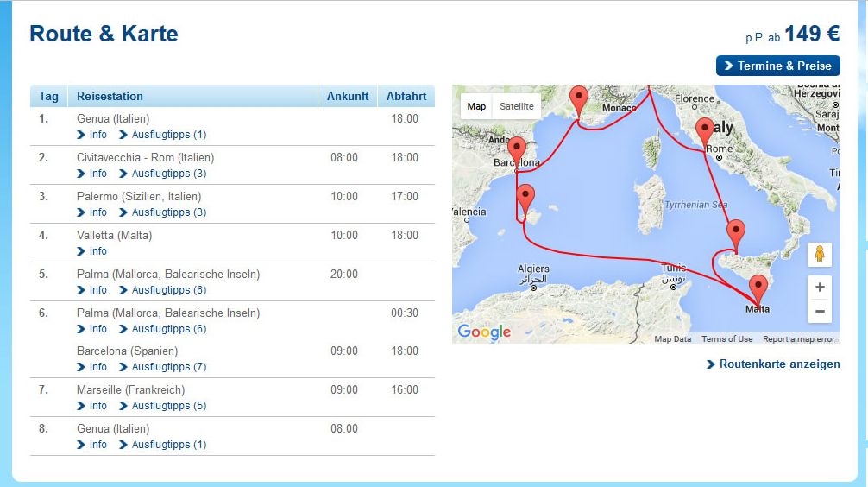Open Termine & Preise button
The height and width of the screenshot is (487, 868).
pos(778,66)
